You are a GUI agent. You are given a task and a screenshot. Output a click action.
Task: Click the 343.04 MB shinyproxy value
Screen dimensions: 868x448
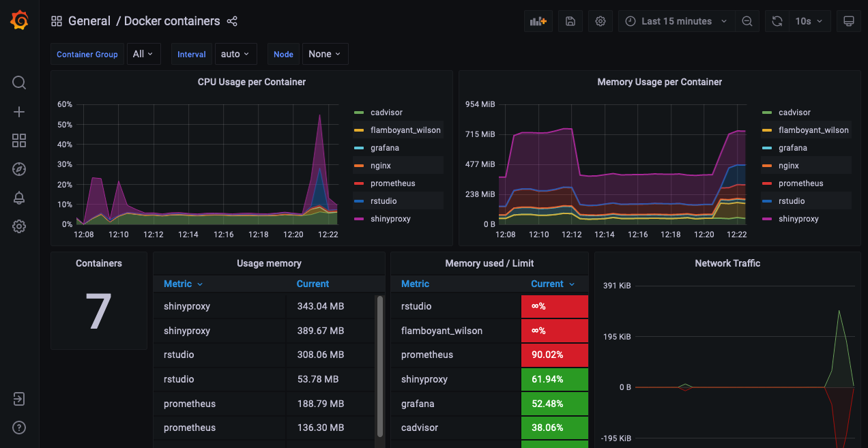[321, 306]
